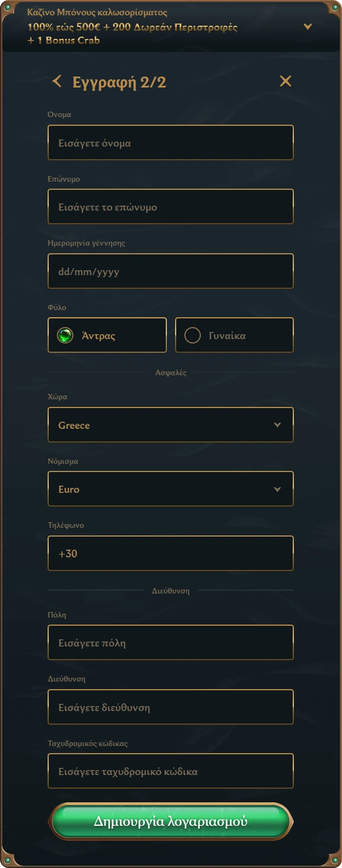Image resolution: width=342 pixels, height=868 pixels.
Task: Expand the welcome bonus banner chevron
Action: coord(308,26)
